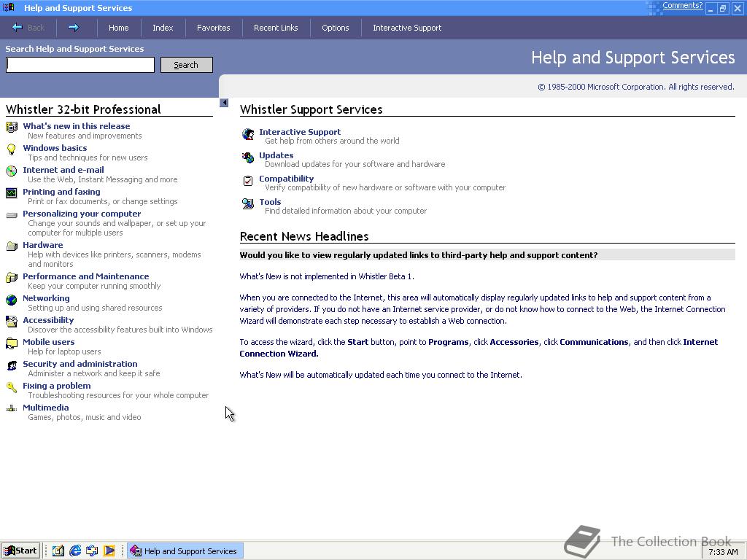
Task: Click the notepad quick launch icon
Action: pyautogui.click(x=58, y=551)
